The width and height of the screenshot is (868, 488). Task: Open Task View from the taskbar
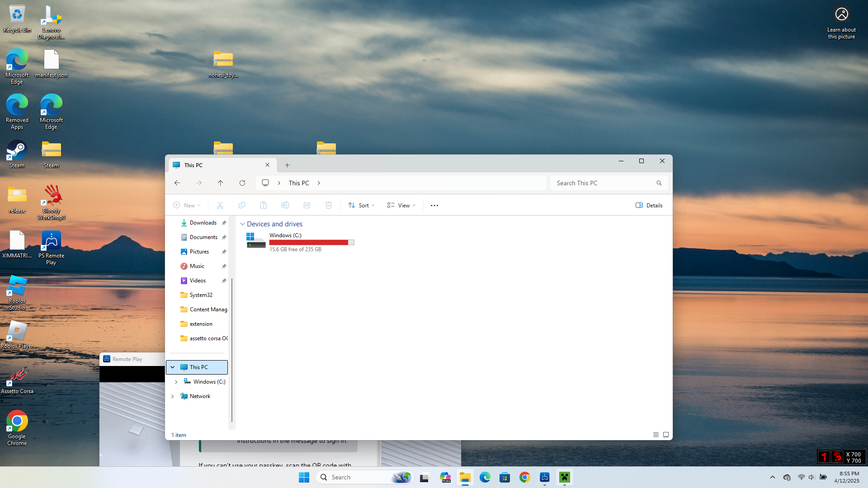point(425,477)
